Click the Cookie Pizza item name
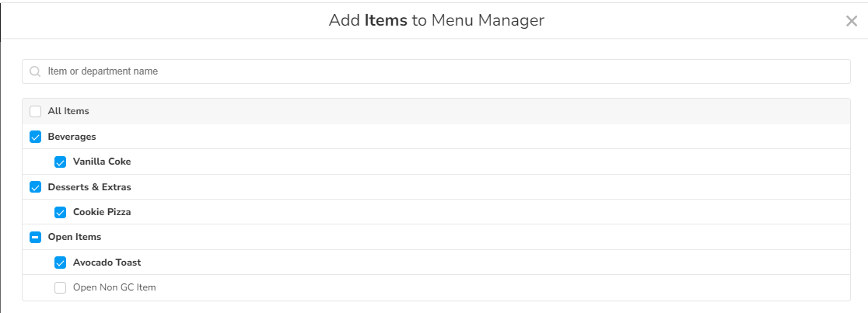The height and width of the screenshot is (313, 868). coord(103,212)
